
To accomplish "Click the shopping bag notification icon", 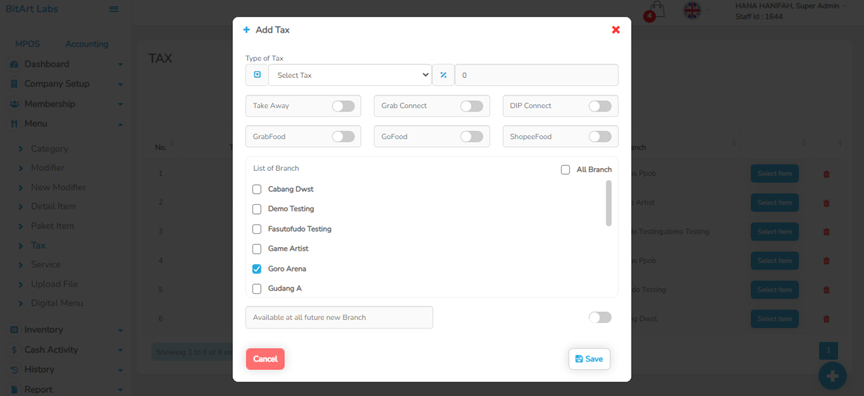I will [x=656, y=11].
